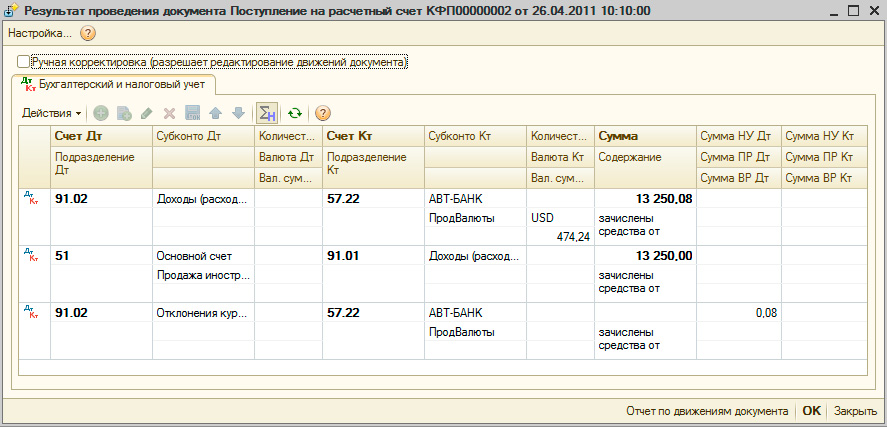
Task: Click the move down arrow icon
Action: (238, 113)
